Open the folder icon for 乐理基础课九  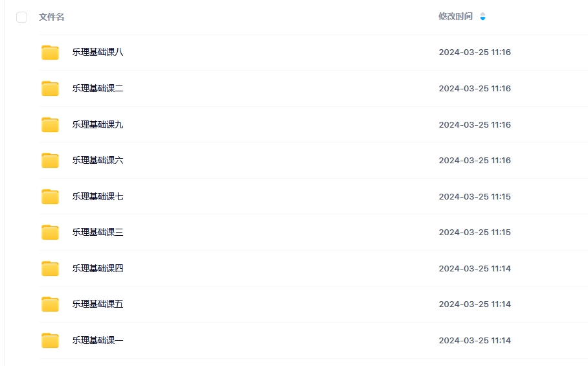pyautogui.click(x=50, y=124)
